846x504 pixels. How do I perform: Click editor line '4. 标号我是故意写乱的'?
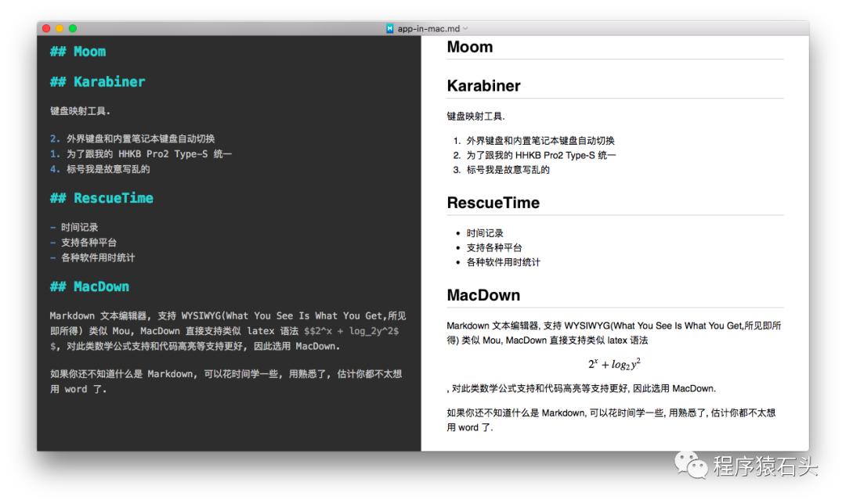point(99,169)
